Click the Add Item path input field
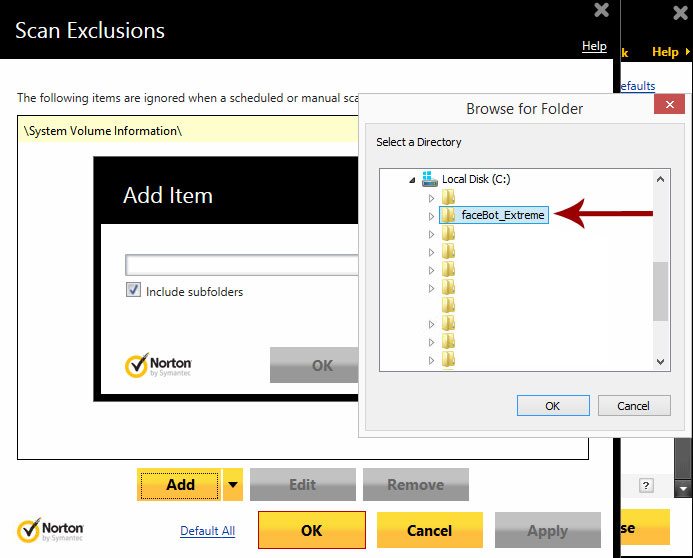Image resolution: width=693 pixels, height=558 pixels. (x=242, y=265)
